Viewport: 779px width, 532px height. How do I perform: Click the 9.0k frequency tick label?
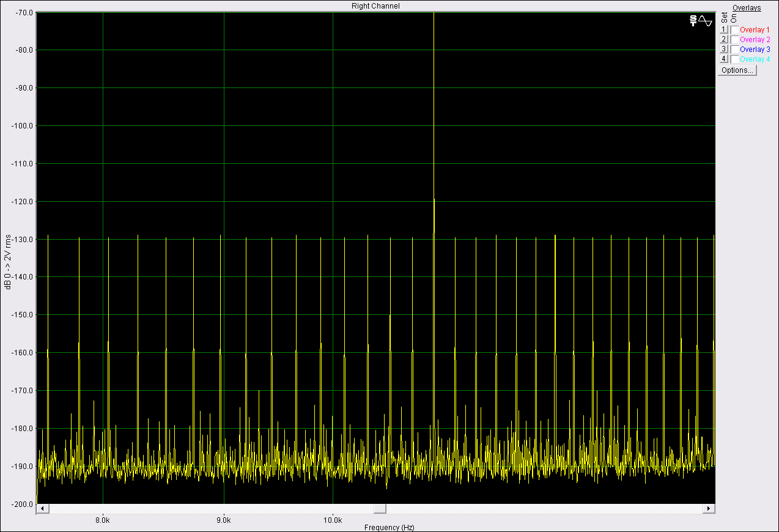(x=224, y=520)
